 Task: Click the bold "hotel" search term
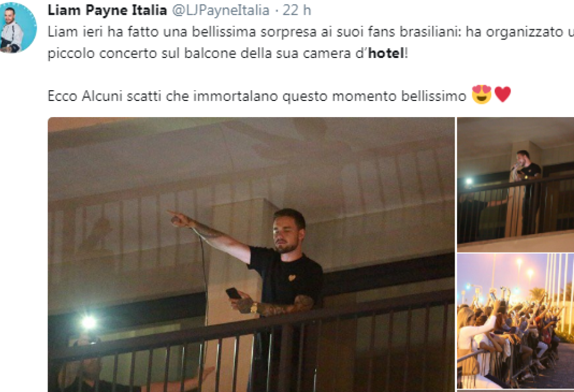point(386,55)
